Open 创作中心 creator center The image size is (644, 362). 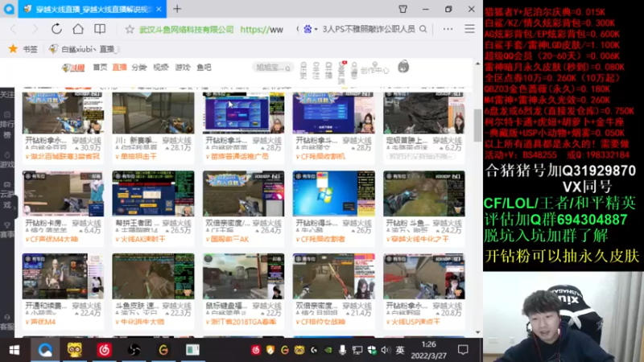(374, 70)
